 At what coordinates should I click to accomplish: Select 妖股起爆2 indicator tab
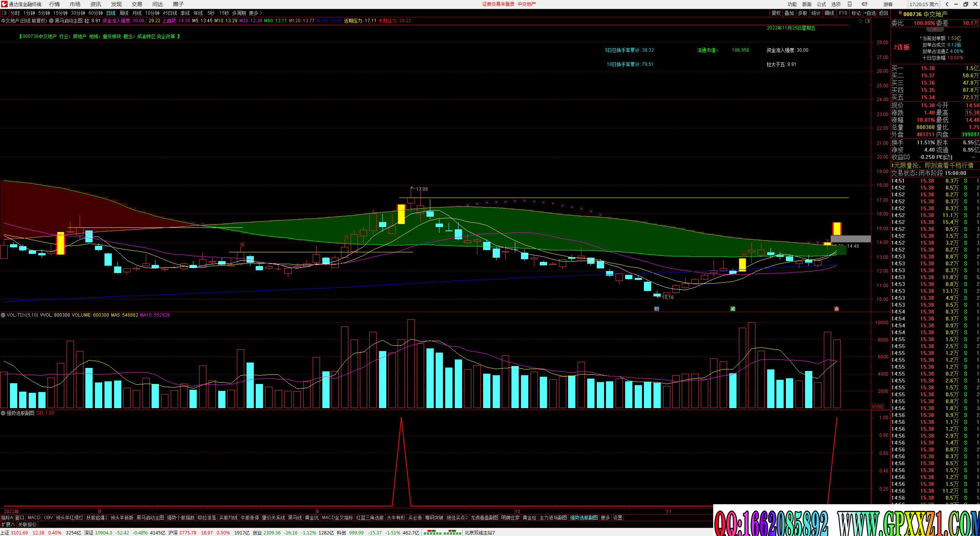click(97, 518)
